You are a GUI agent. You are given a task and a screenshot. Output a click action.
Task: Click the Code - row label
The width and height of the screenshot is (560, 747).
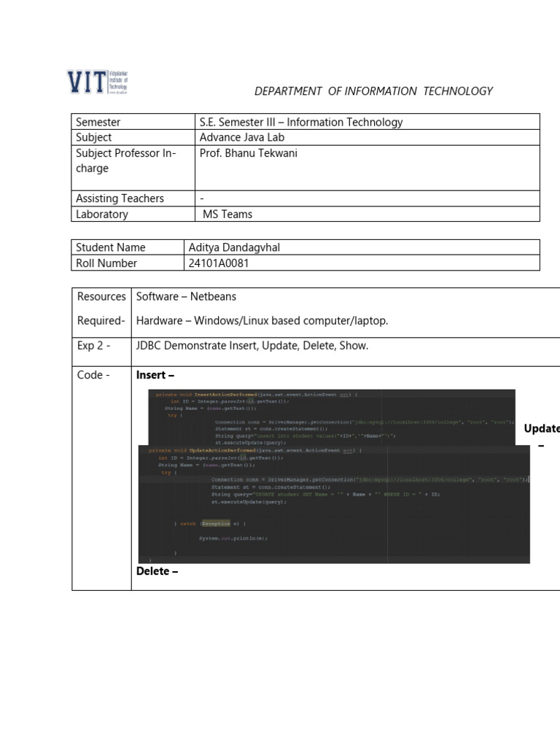pos(93,375)
